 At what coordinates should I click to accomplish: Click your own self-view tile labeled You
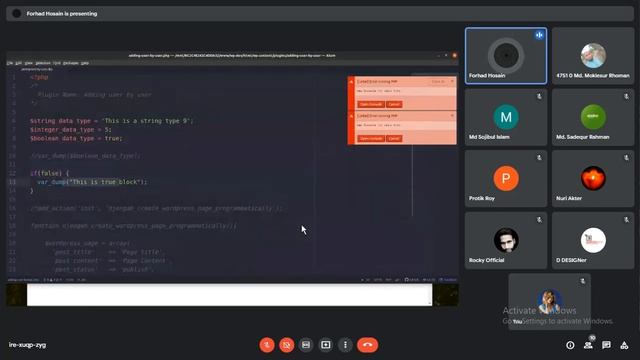click(x=549, y=302)
